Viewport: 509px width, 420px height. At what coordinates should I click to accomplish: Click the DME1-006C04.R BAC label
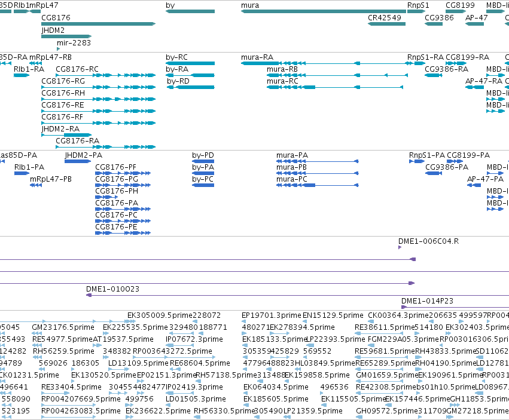click(428, 241)
